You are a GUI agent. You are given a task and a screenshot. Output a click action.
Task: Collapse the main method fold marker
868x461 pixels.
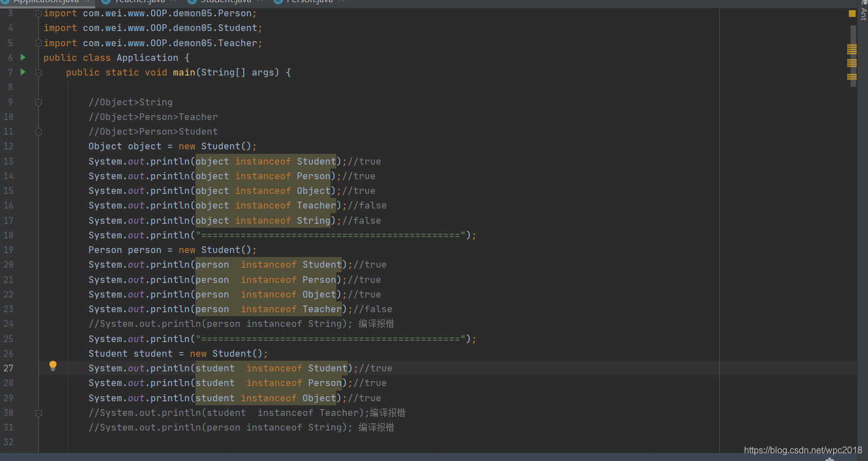(x=38, y=73)
